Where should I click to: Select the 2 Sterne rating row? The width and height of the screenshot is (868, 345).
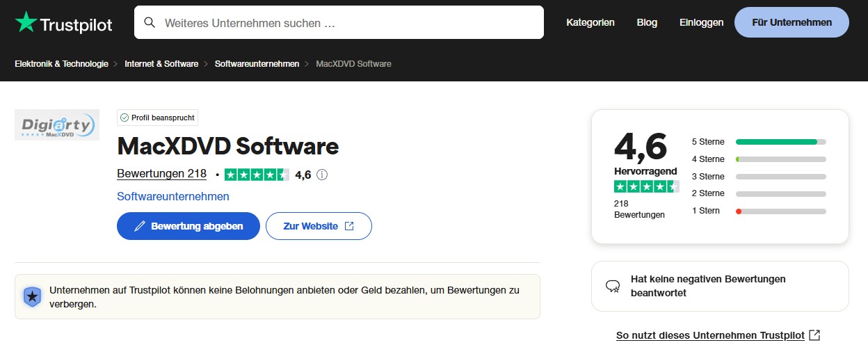[759, 193]
